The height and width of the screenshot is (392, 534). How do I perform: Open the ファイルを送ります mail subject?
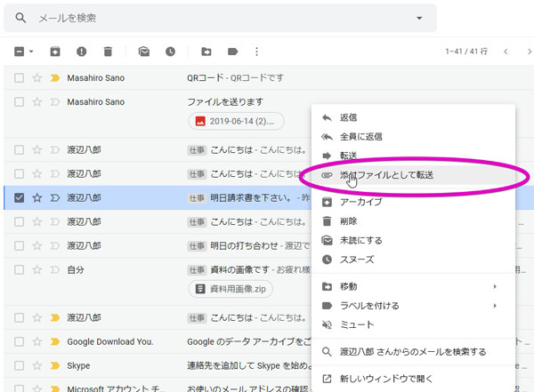(x=225, y=101)
